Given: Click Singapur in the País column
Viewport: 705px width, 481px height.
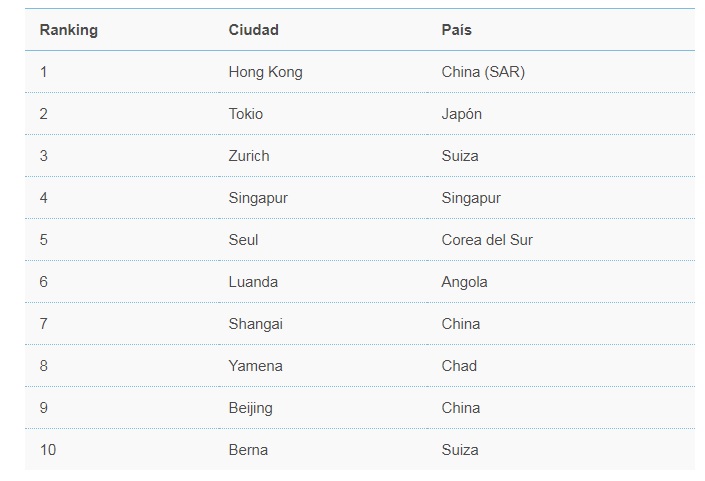Looking at the screenshot, I should point(471,198).
